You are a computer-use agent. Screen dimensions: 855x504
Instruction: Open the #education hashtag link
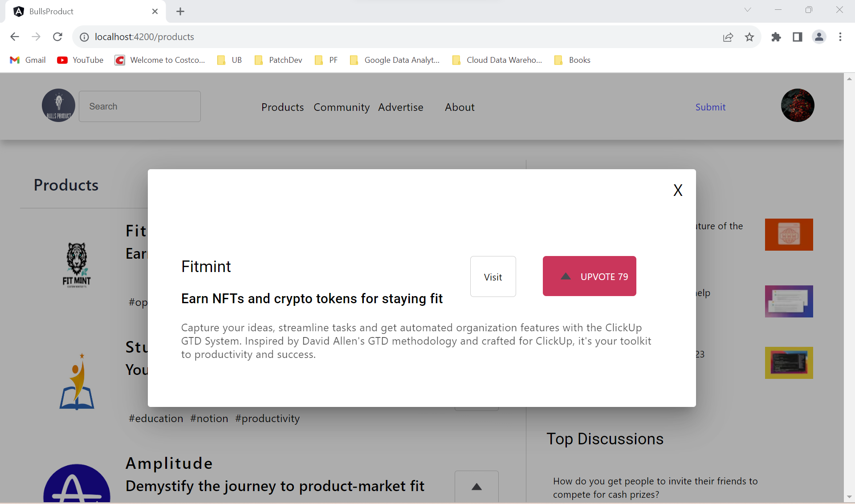tap(155, 418)
